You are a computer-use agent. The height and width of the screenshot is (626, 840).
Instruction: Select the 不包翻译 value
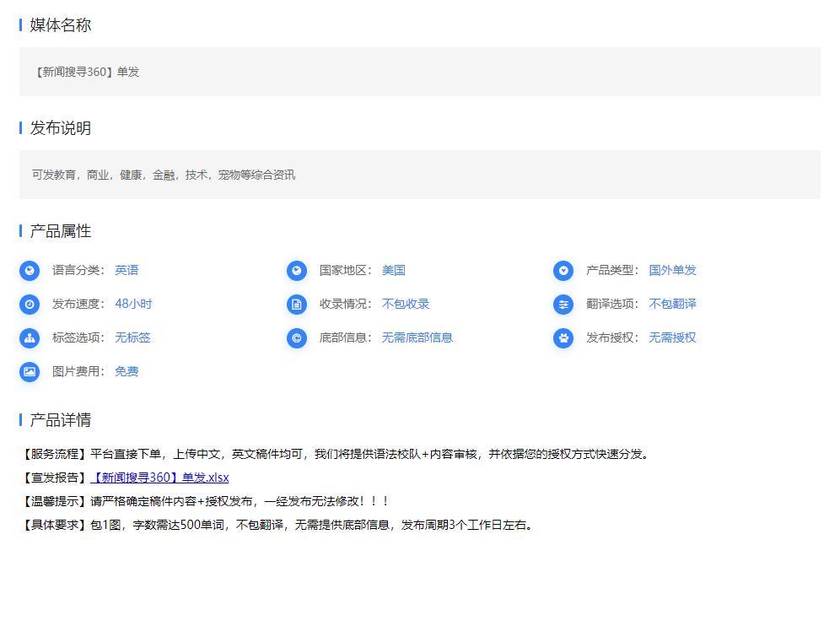(672, 304)
